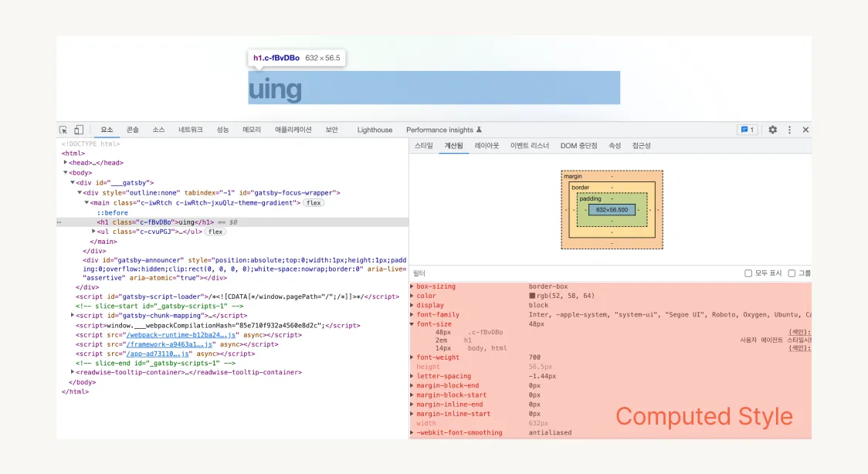Open the DOM 중단점 sidebar tab

pos(578,146)
